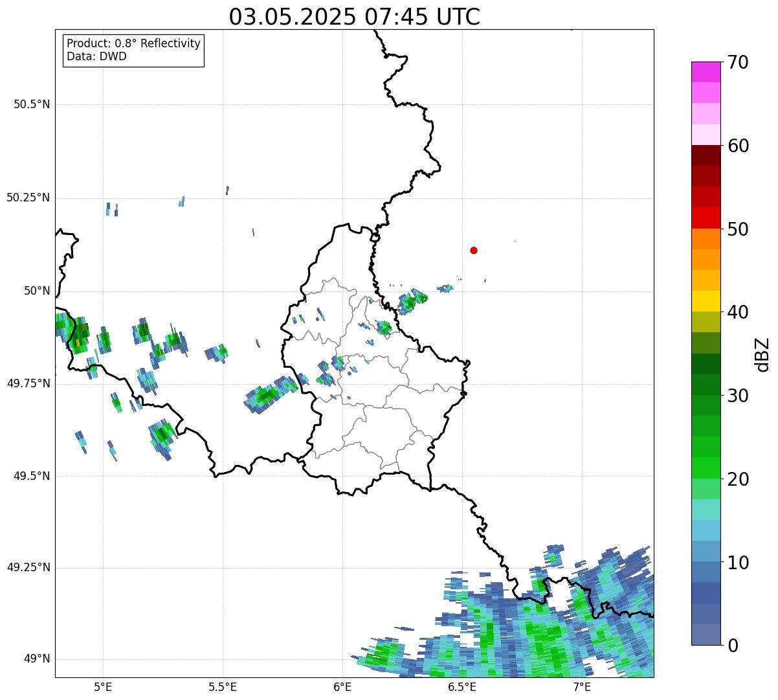Screen dimensions: 778x700
Task: Select the 5.5°E longitude label
Action: tap(223, 687)
